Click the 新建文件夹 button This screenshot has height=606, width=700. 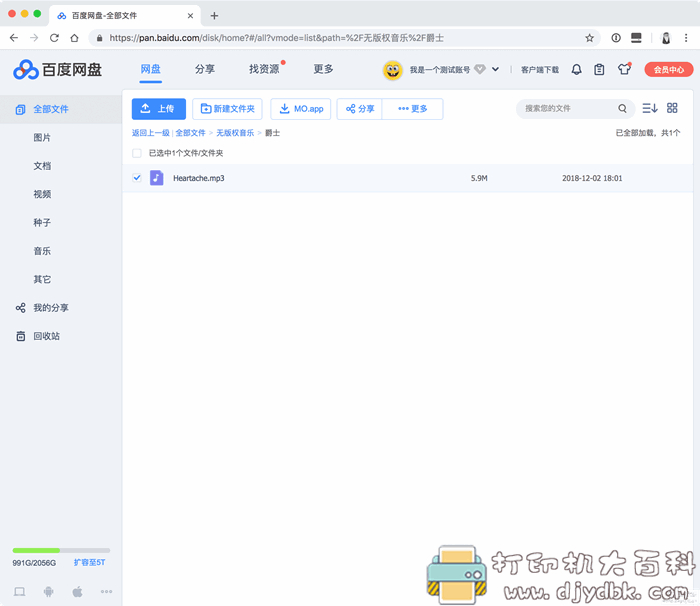click(x=227, y=109)
